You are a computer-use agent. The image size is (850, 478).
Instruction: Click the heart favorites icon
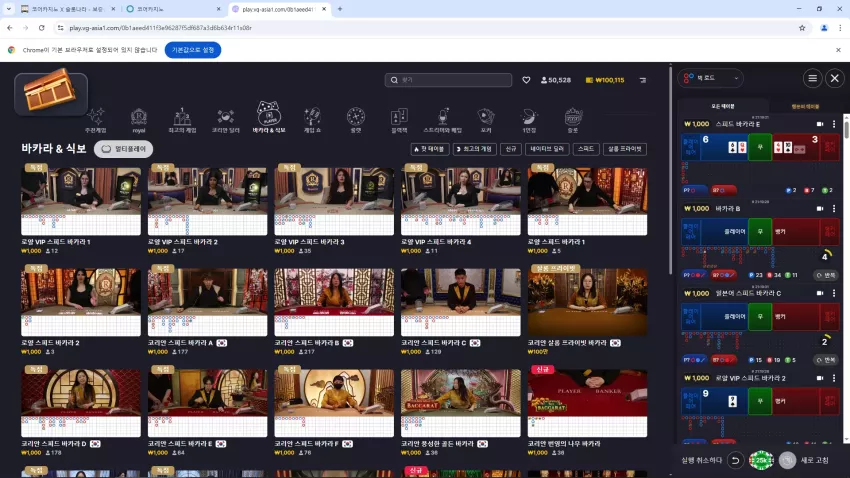[526, 80]
